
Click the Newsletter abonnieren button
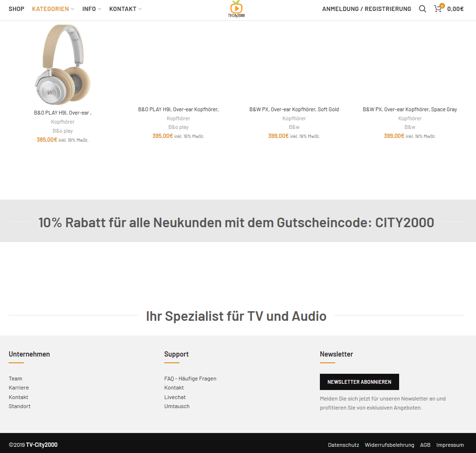(359, 382)
